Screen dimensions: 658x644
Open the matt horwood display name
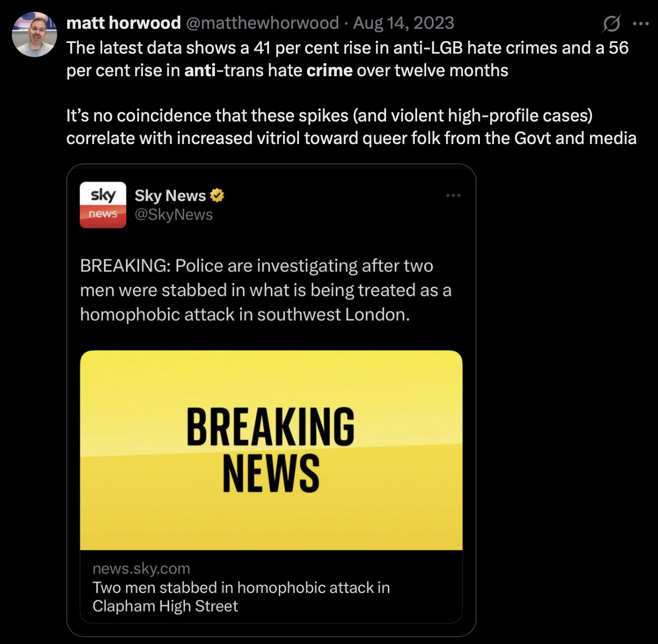[123, 23]
